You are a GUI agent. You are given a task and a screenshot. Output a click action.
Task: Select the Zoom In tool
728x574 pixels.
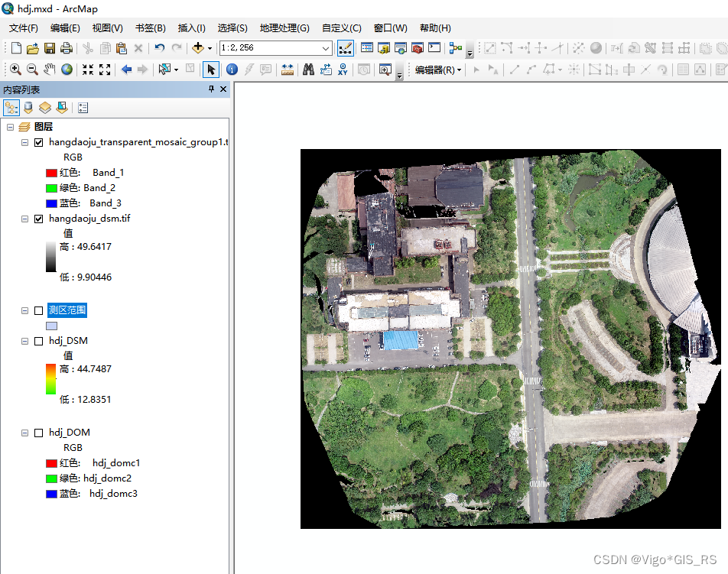[x=15, y=70]
